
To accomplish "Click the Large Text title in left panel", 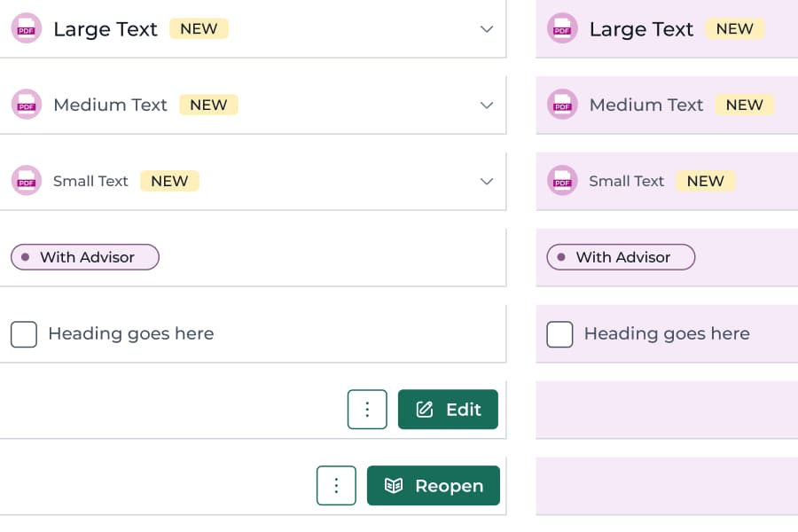I will coord(106,29).
